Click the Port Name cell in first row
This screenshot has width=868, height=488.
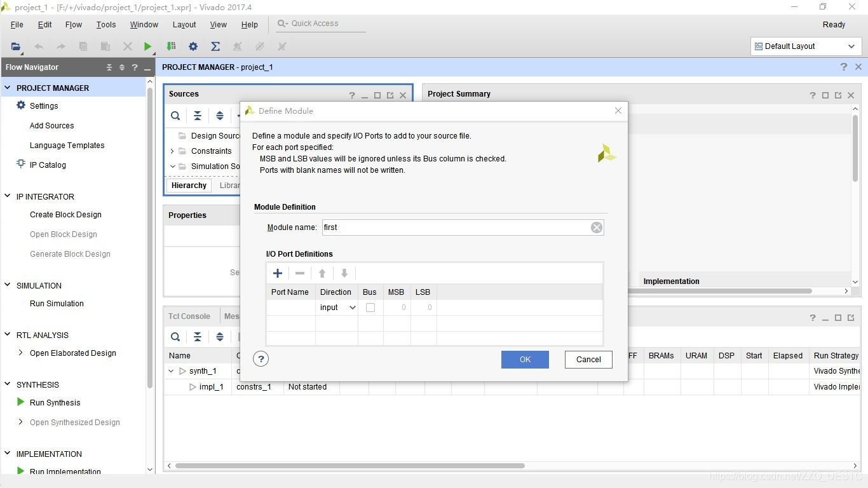pos(290,308)
